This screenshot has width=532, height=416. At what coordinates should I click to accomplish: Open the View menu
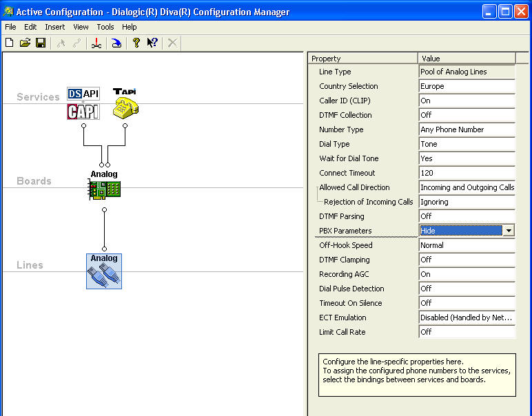coord(81,27)
